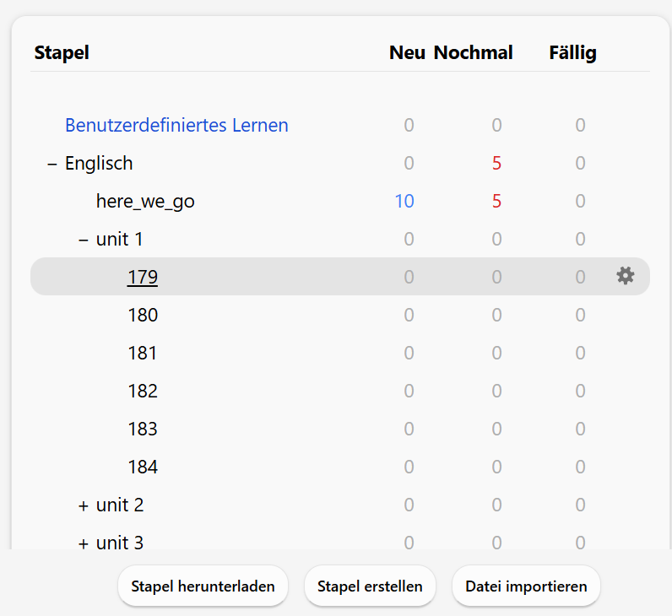The width and height of the screenshot is (672, 616).
Task: Click Datei importieren button
Action: click(526, 586)
